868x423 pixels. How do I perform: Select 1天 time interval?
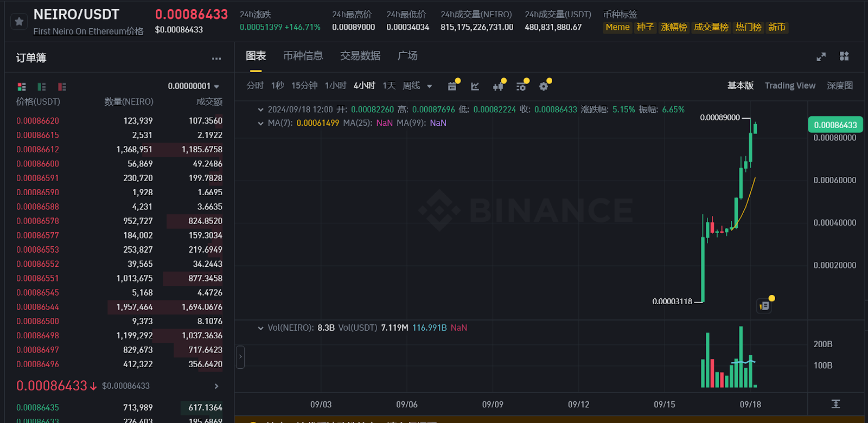[x=389, y=86]
